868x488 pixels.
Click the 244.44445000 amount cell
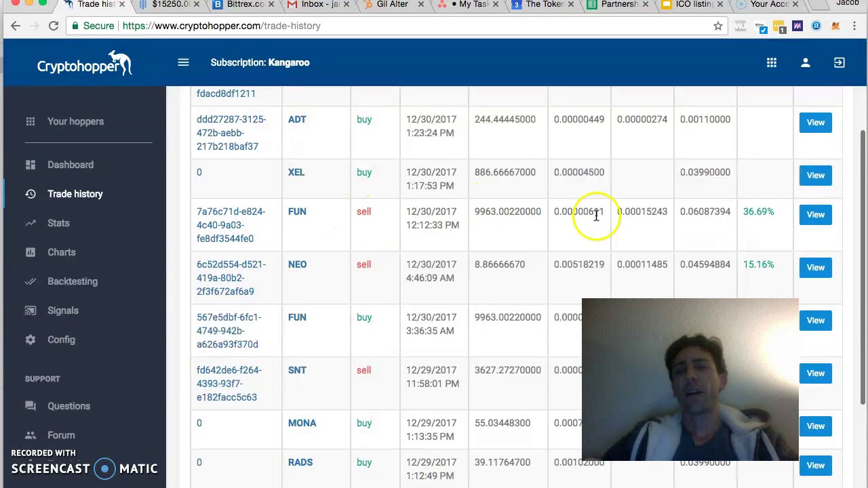coord(505,119)
